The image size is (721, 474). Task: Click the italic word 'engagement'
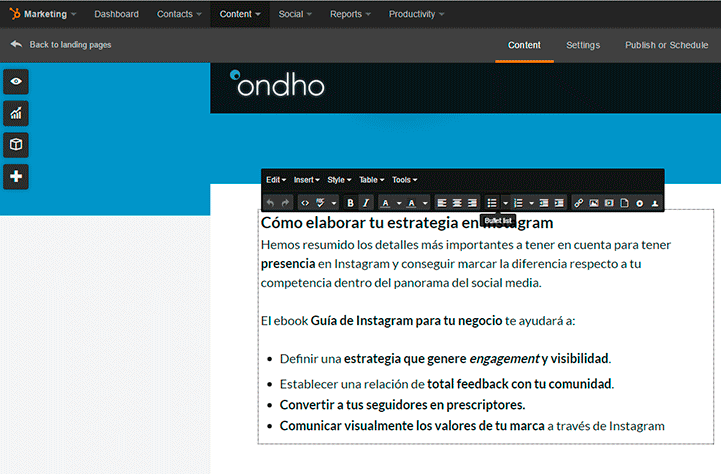pos(504,359)
